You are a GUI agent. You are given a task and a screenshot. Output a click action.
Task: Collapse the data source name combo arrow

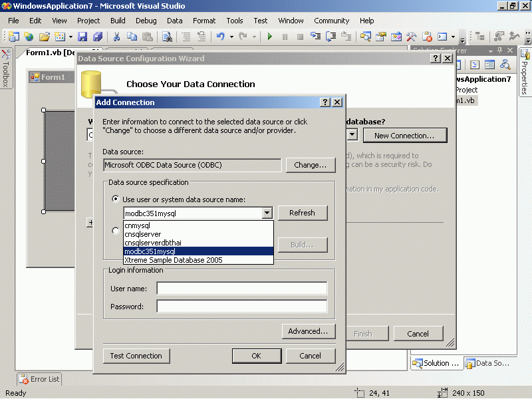pyautogui.click(x=267, y=213)
